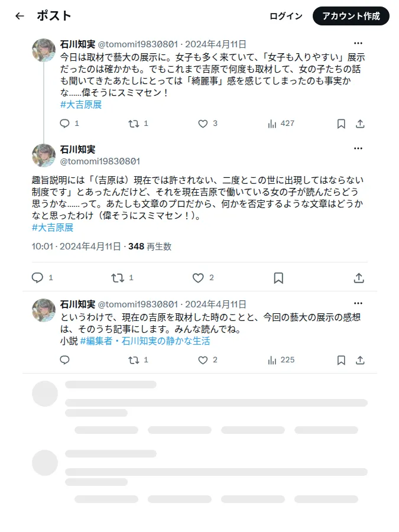Reply to the first post about 藝大の展示
The height and width of the screenshot is (532, 399).
click(x=64, y=124)
